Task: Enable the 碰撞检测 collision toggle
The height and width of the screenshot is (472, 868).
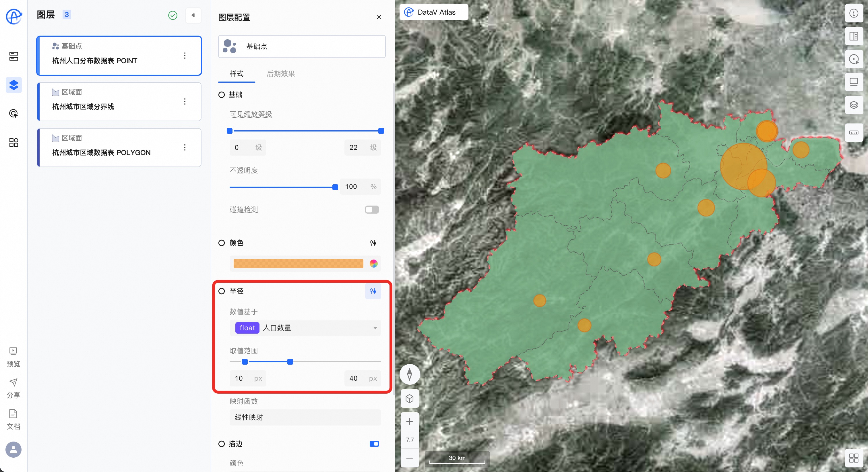Action: tap(372, 210)
